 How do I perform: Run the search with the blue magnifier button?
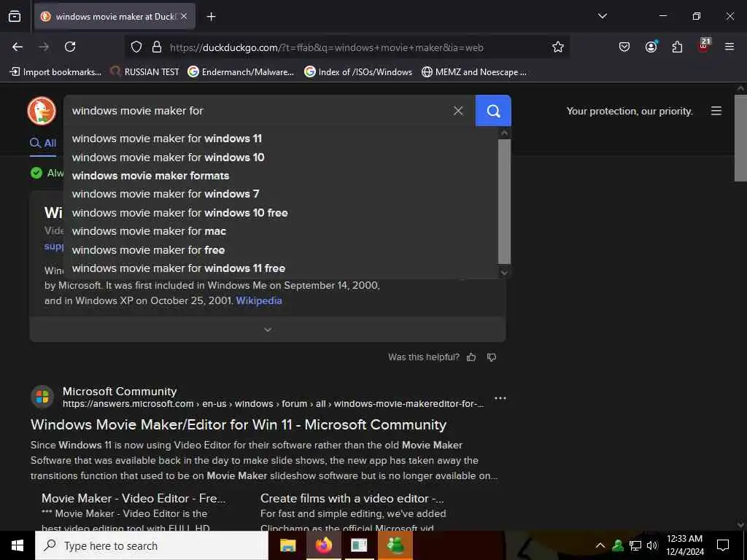tap(493, 111)
